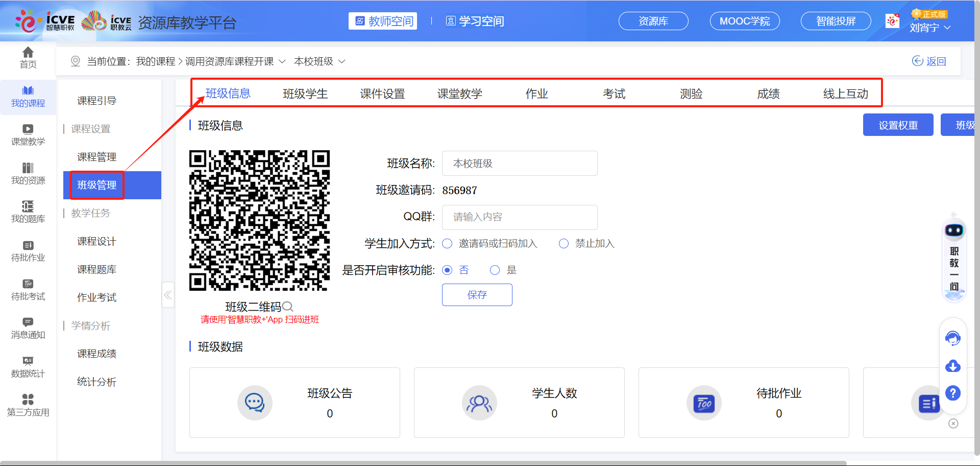
Task: Switch to the 成绩 tab
Action: click(x=768, y=94)
